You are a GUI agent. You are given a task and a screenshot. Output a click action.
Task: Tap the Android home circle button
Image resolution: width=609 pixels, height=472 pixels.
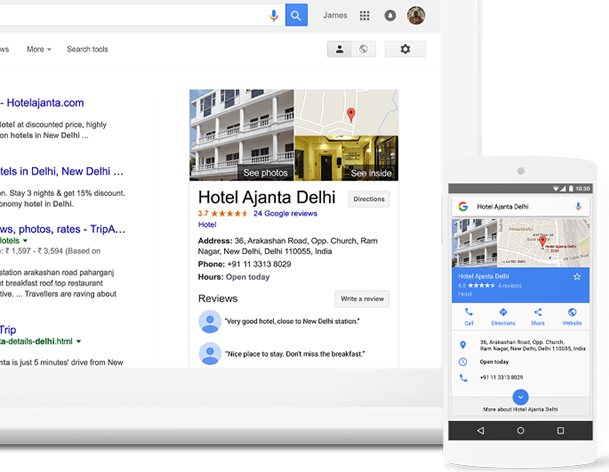coord(520,430)
